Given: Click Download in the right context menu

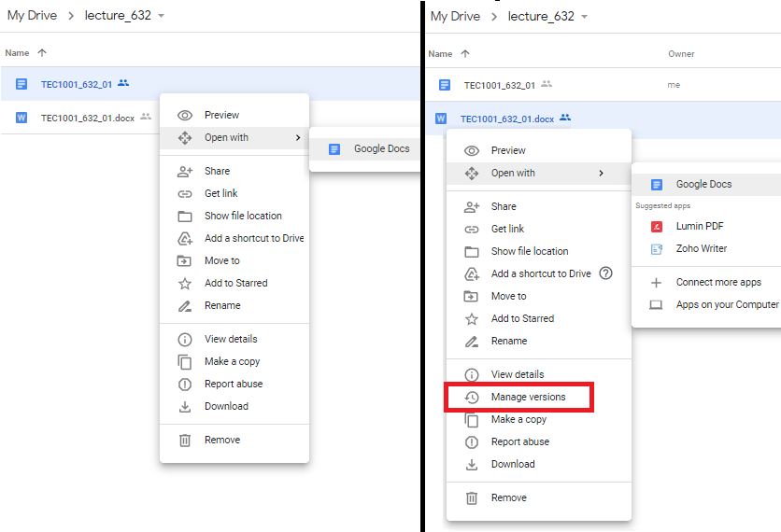Looking at the screenshot, I should pos(513,464).
